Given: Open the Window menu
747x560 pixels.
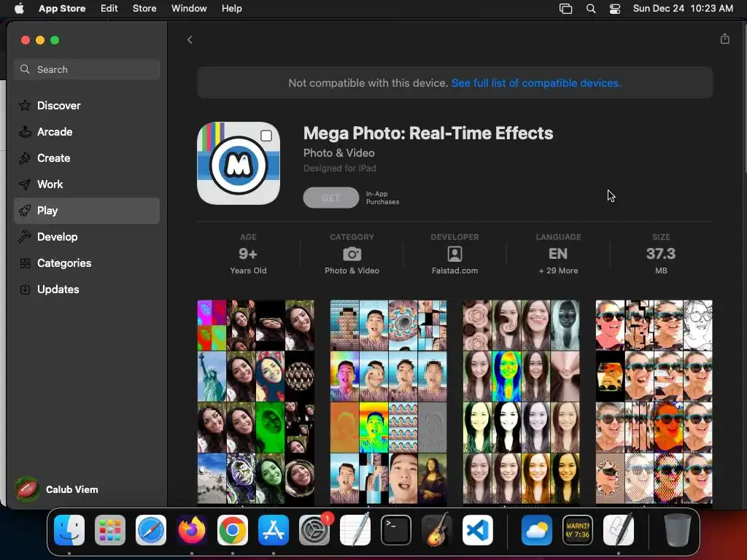Looking at the screenshot, I should point(189,8).
